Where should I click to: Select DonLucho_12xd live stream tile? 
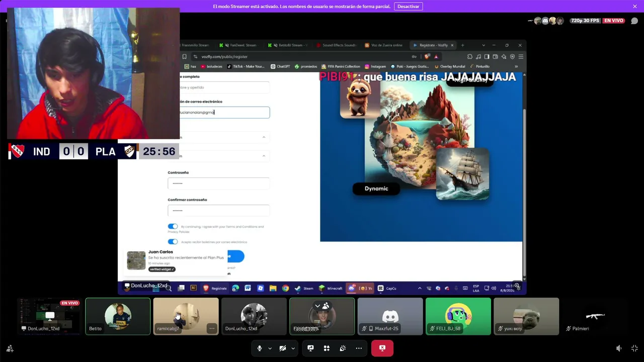49,316
